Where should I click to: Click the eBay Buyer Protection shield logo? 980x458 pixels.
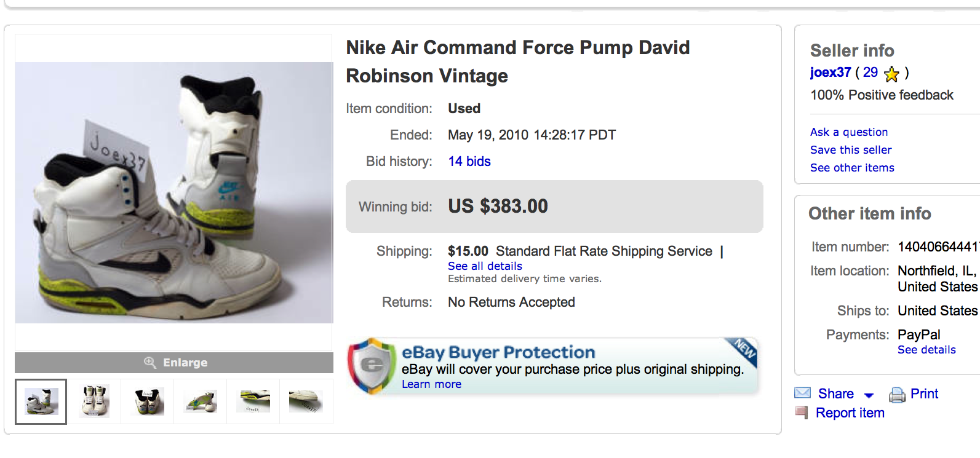(x=371, y=365)
